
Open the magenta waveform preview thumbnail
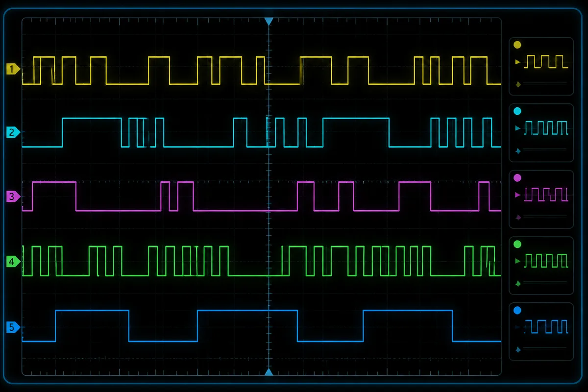pos(546,195)
